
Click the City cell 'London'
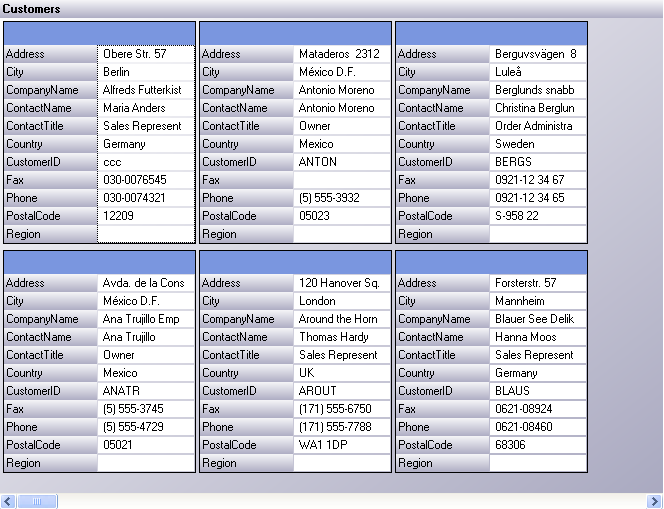342,301
